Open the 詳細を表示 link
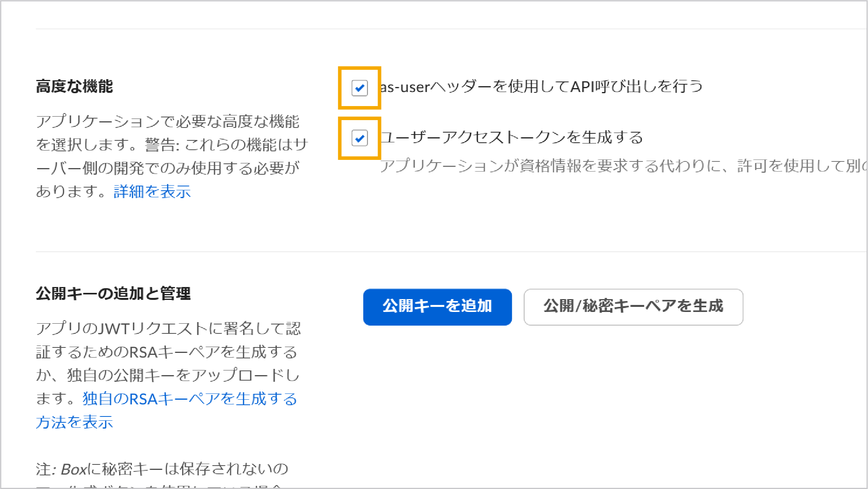868x489 pixels. coord(152,191)
